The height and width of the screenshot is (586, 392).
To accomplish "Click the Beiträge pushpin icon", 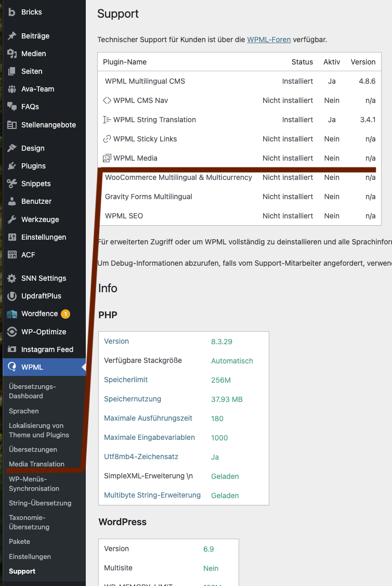I will (x=12, y=36).
